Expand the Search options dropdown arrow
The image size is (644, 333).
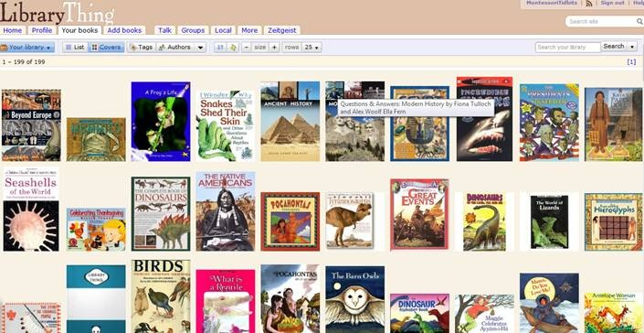tap(632, 47)
